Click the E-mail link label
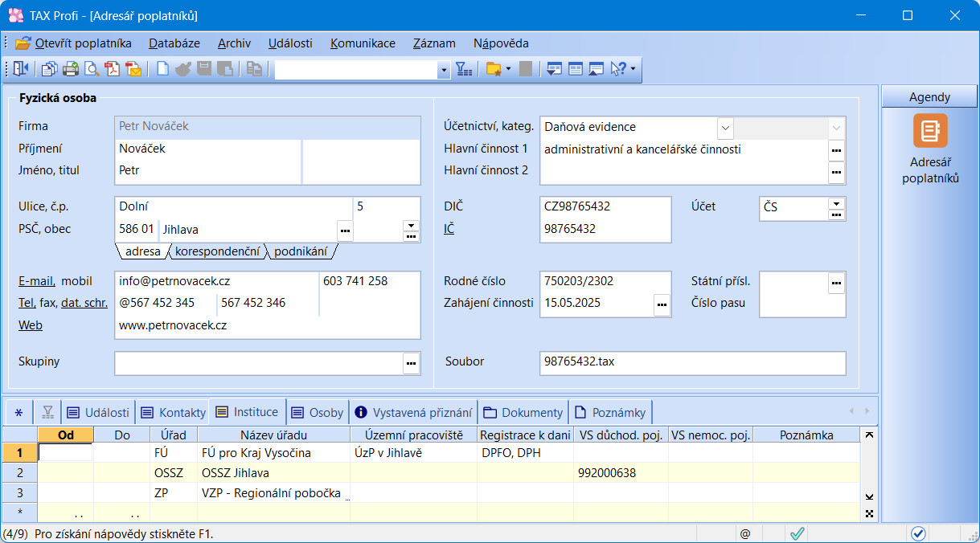 click(37, 281)
